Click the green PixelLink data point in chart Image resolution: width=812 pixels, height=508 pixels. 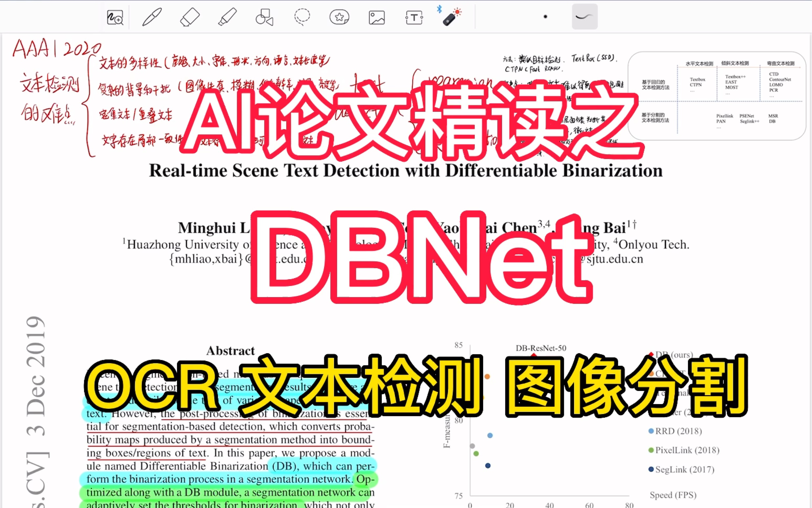[x=476, y=454]
